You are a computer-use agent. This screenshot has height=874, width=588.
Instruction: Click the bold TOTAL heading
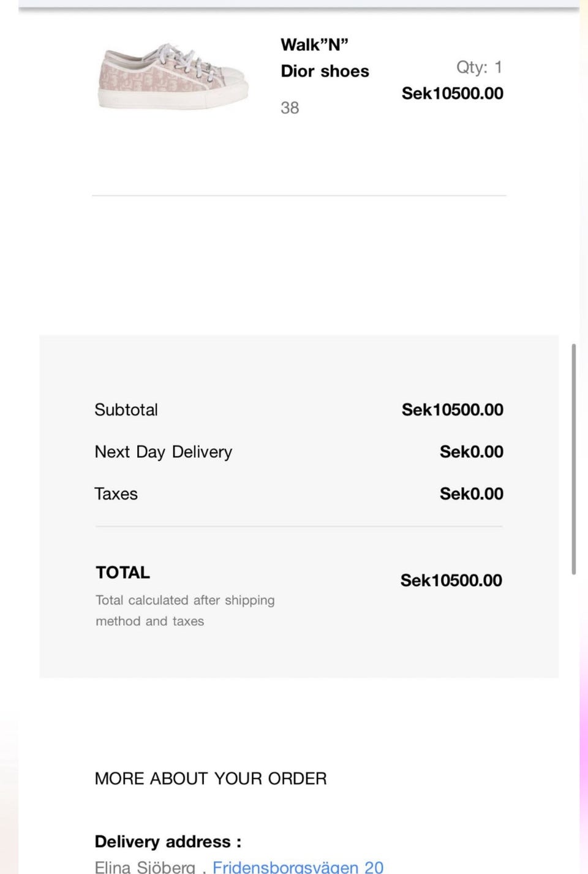pyautogui.click(x=123, y=572)
